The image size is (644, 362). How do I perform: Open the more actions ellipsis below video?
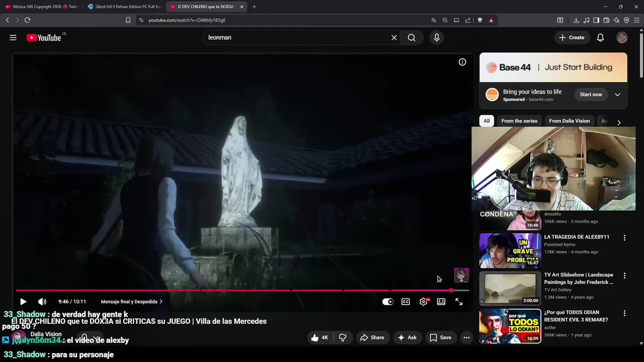click(x=466, y=338)
